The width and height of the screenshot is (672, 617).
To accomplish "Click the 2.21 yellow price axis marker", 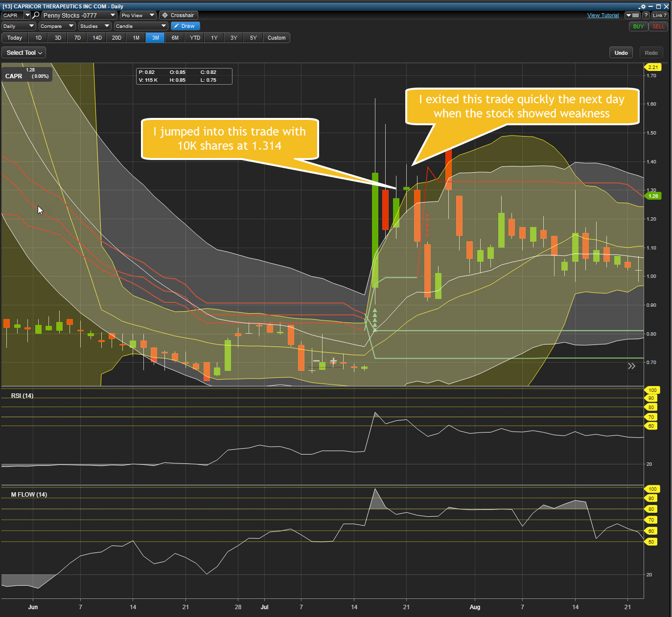I will (x=653, y=67).
